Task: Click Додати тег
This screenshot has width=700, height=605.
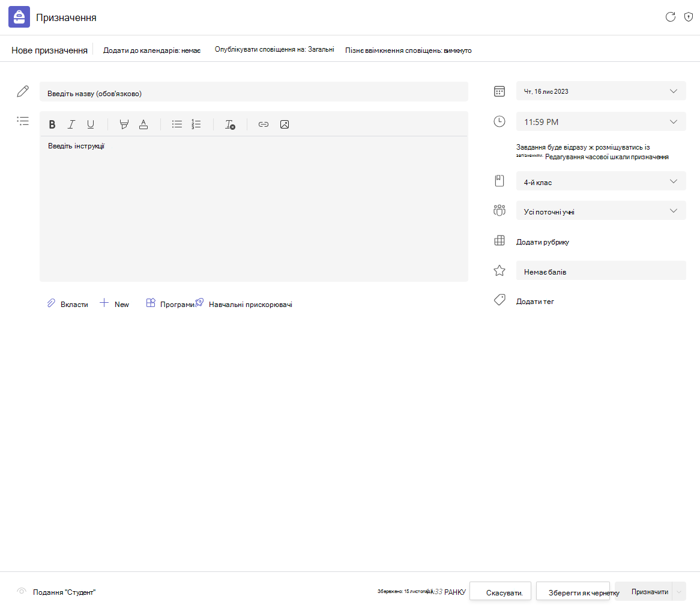Action: (x=535, y=301)
